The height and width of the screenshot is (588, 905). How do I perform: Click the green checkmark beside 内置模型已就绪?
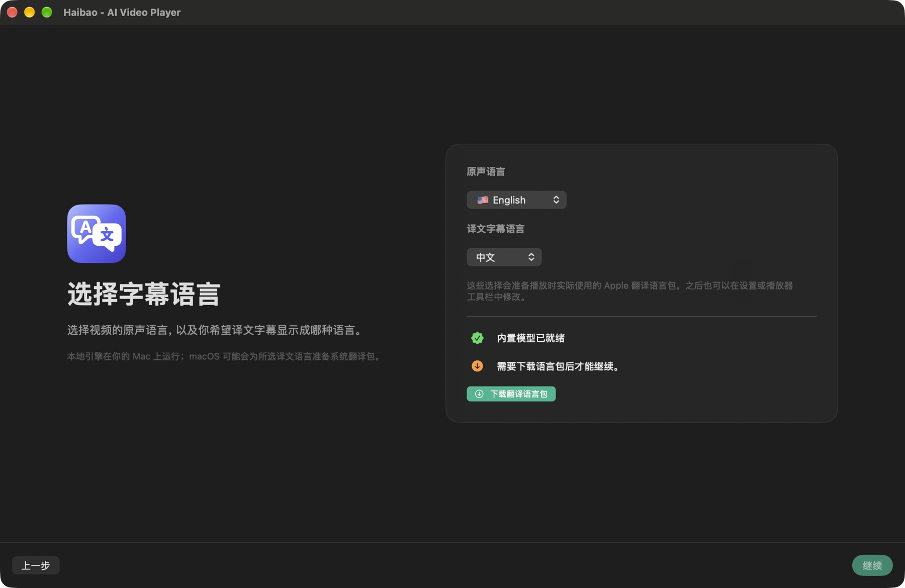click(x=477, y=338)
